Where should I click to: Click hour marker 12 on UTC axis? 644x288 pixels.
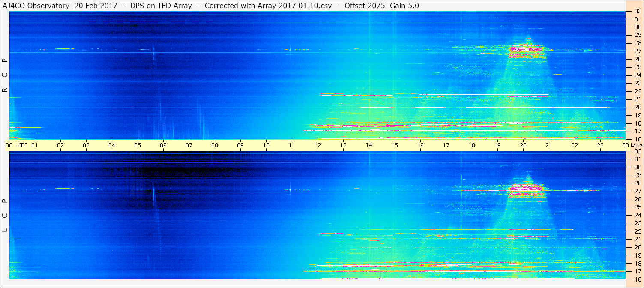click(x=318, y=145)
